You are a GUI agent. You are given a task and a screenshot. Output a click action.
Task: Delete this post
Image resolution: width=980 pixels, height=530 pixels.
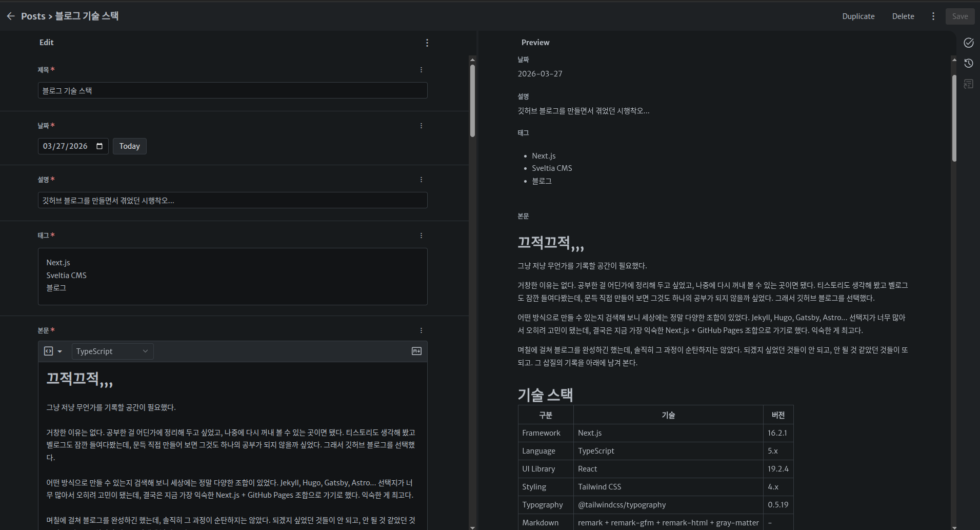[x=903, y=16]
